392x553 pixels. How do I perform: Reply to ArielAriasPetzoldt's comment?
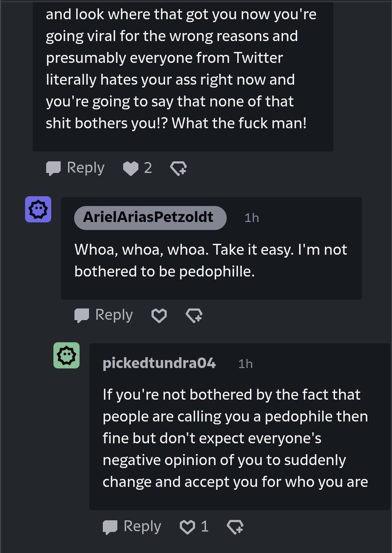coord(104,315)
